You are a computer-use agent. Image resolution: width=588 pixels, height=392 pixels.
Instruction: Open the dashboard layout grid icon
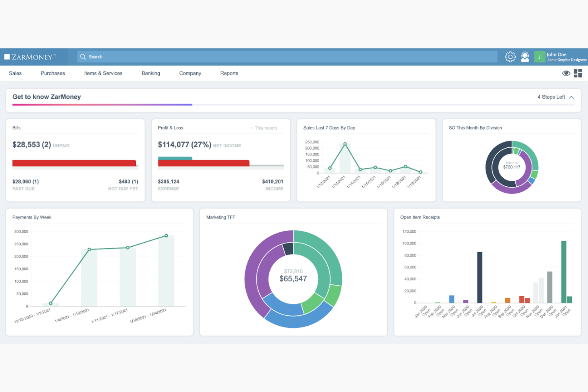(578, 73)
